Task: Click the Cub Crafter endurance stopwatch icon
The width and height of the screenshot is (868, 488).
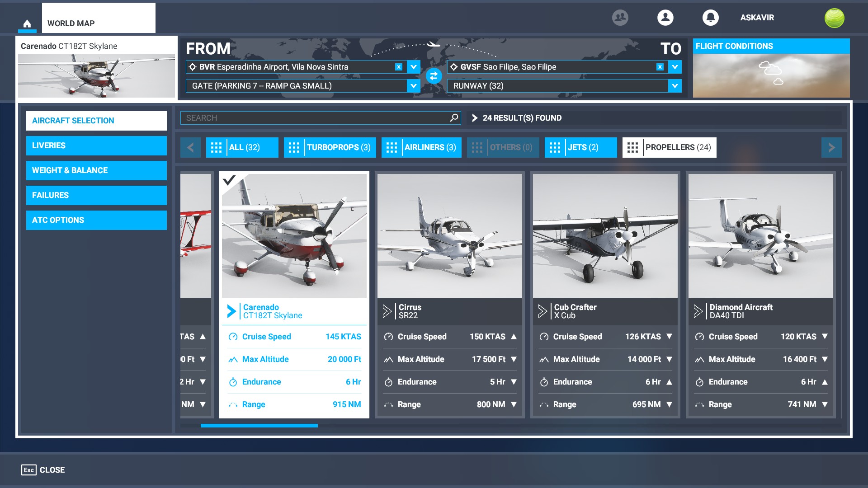Action: coord(544,382)
